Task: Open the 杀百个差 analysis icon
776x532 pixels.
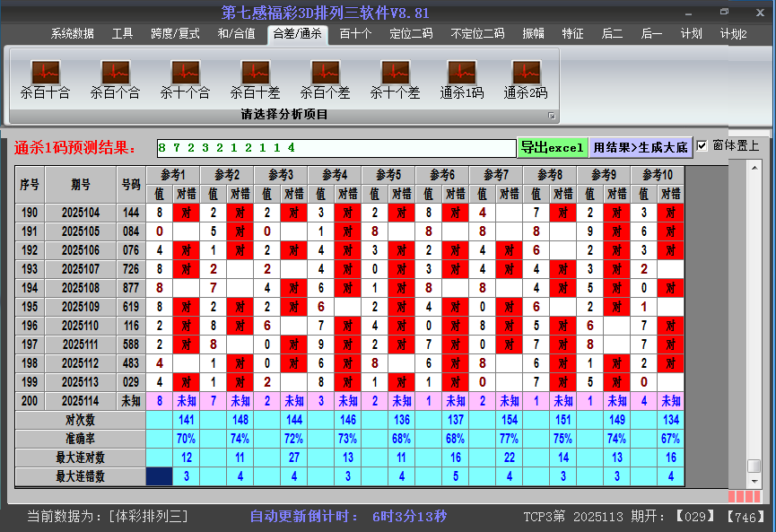Action: point(325,80)
